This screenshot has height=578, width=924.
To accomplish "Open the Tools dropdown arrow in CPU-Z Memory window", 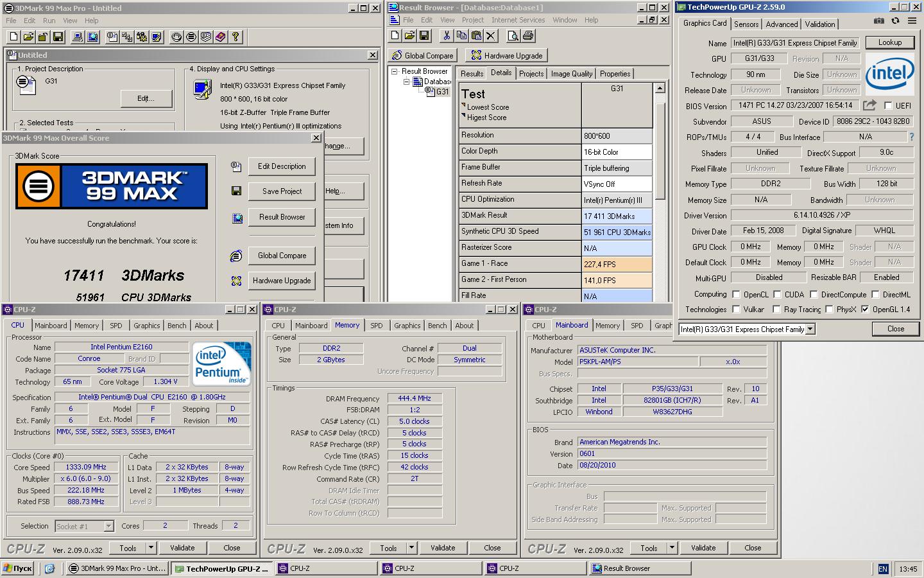I will (x=412, y=548).
